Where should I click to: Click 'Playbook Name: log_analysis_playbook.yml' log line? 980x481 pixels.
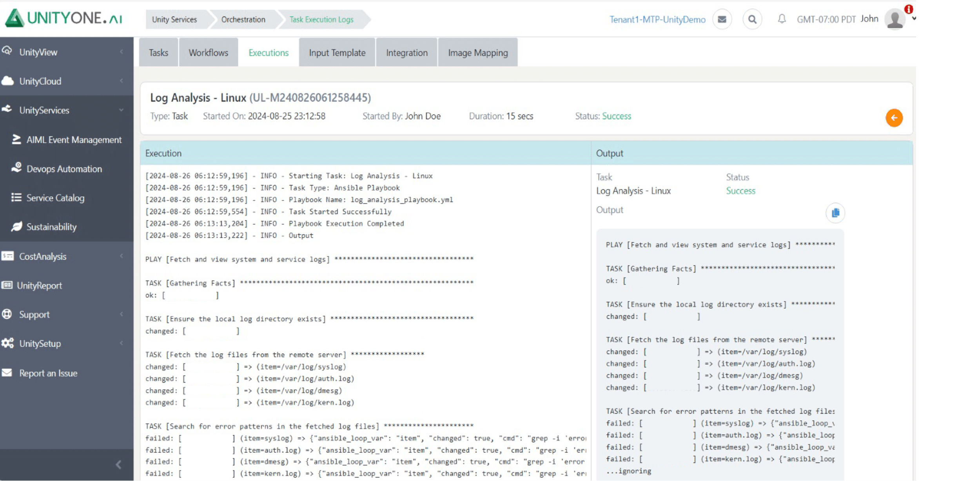[x=299, y=200]
